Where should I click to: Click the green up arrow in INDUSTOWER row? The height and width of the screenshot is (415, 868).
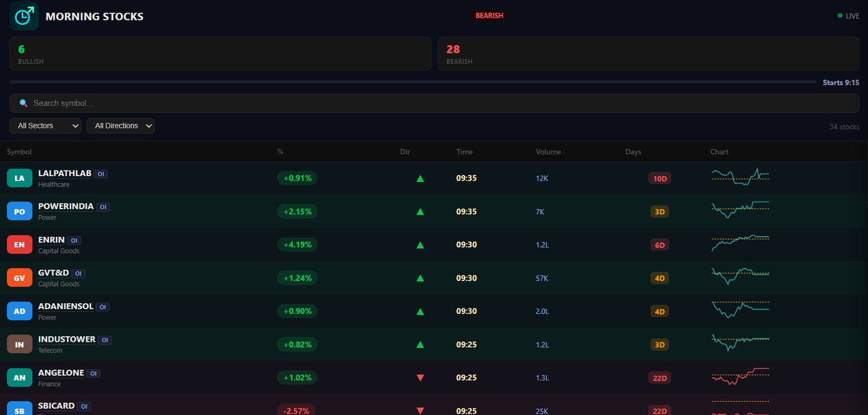tap(420, 344)
